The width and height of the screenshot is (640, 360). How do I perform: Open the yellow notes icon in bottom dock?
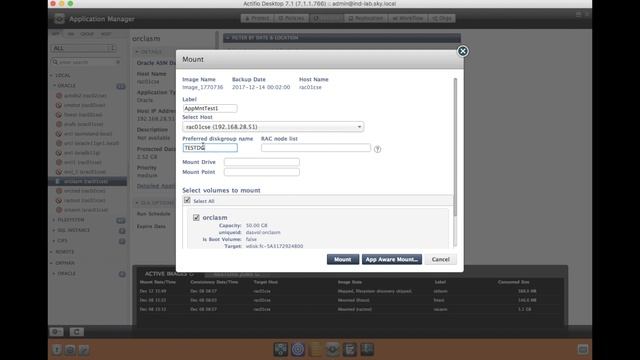(x=315, y=349)
